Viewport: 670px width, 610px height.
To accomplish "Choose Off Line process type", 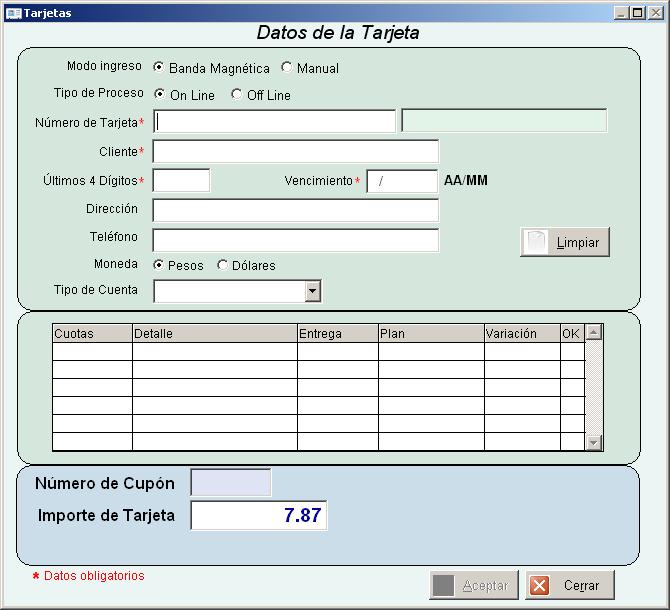I will (x=237, y=94).
